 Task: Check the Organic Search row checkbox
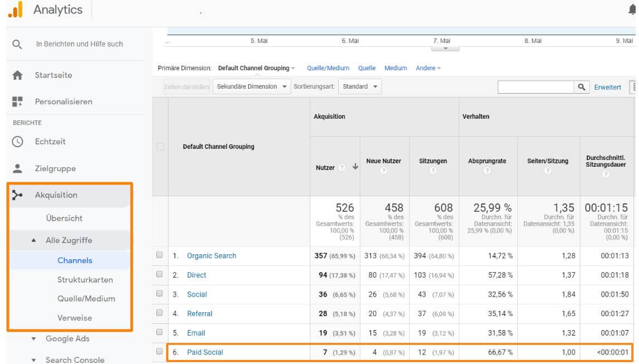(x=160, y=255)
